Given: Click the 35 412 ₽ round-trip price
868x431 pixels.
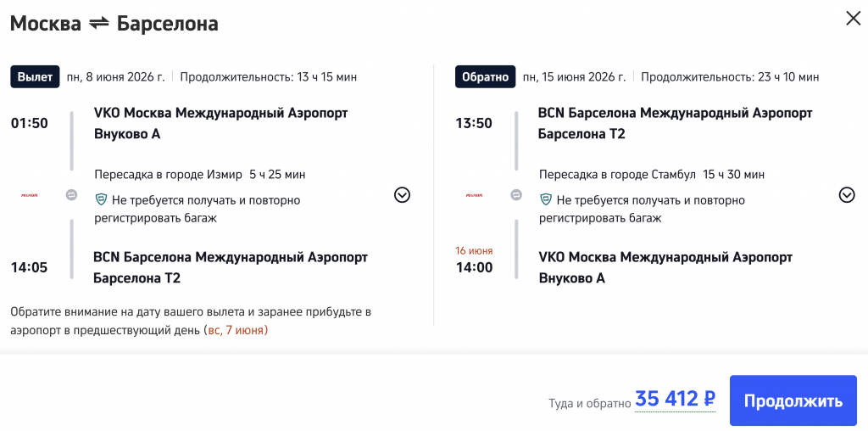Looking at the screenshot, I should pyautogui.click(x=675, y=400).
